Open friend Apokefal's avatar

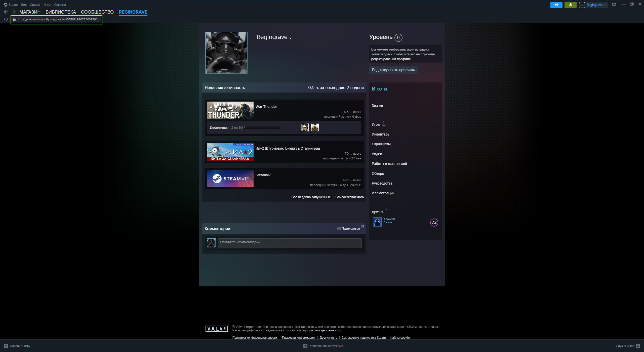377,222
